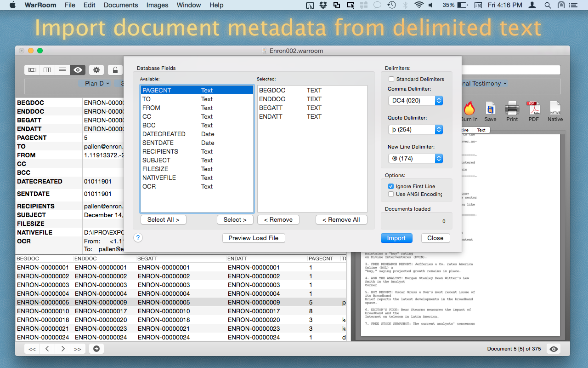Open the Help menu
The width and height of the screenshot is (588, 368).
(x=216, y=5)
